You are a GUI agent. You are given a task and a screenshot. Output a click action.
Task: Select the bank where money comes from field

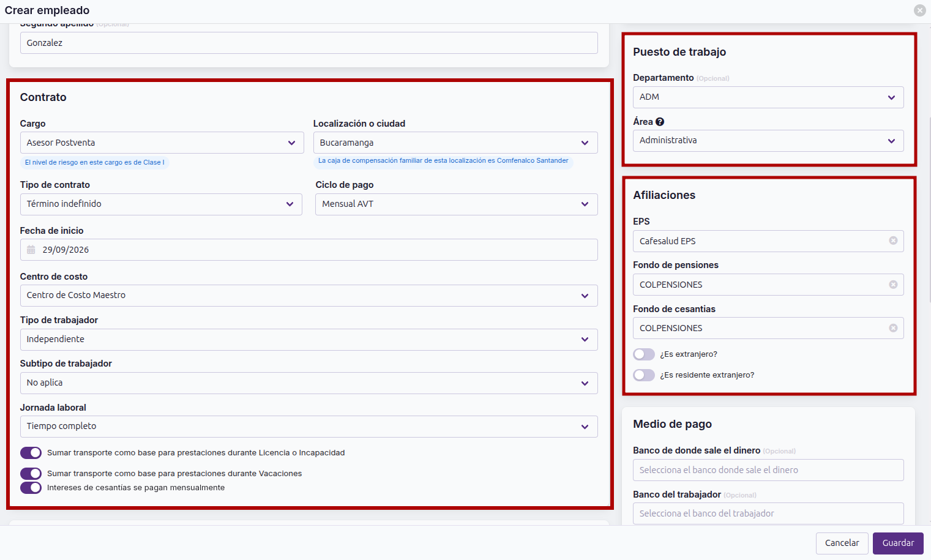[768, 470]
